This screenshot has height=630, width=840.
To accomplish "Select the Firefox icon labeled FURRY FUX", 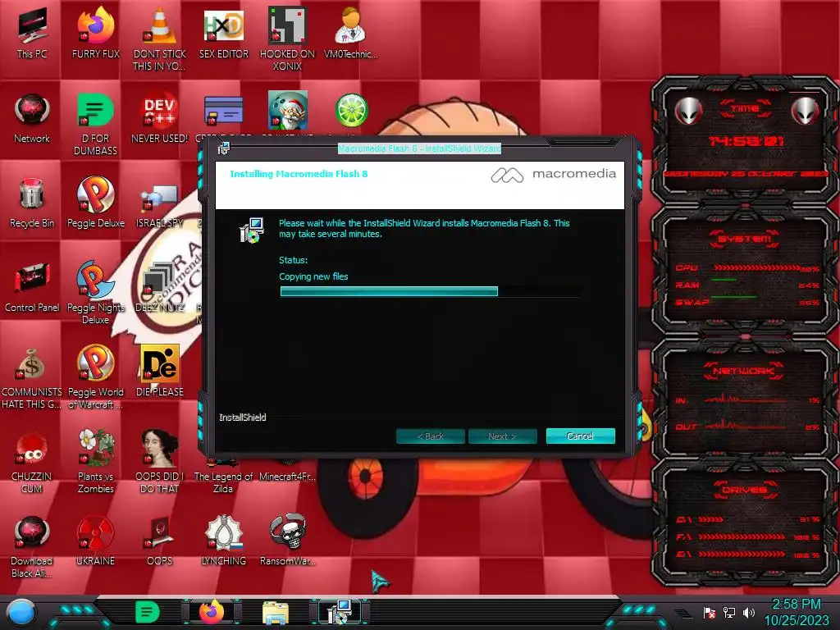I will (96, 32).
